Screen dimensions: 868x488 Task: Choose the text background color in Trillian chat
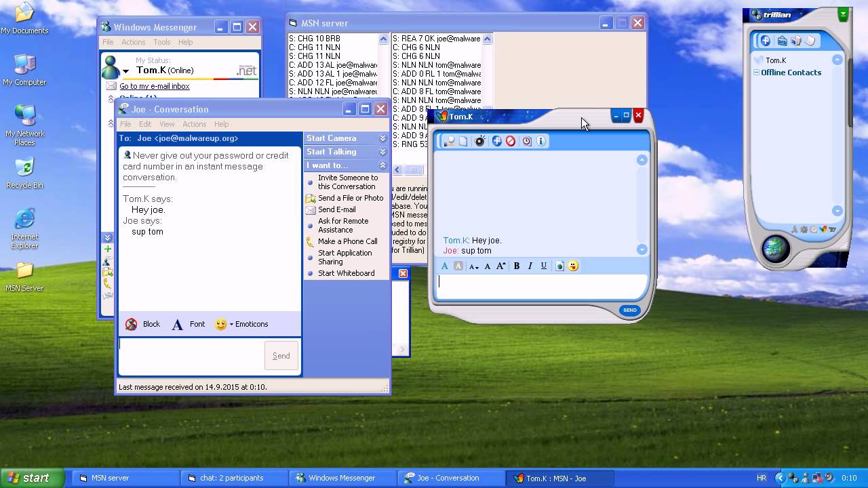[x=458, y=266]
